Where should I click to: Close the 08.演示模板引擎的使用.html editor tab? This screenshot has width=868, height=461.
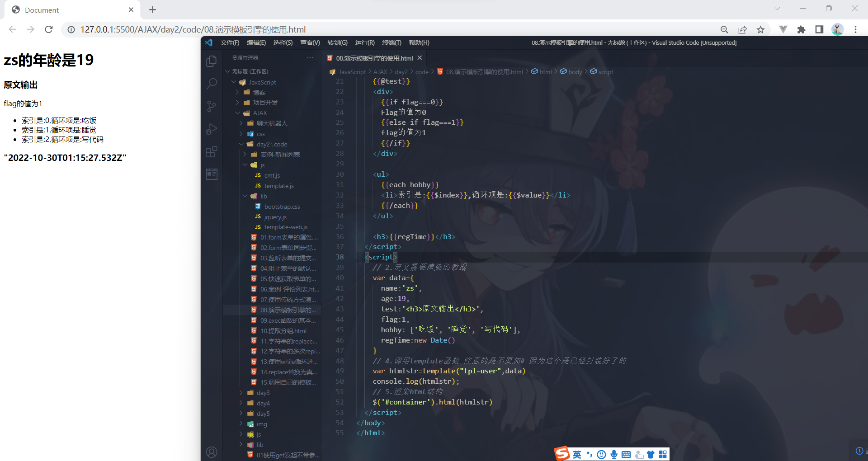420,58
